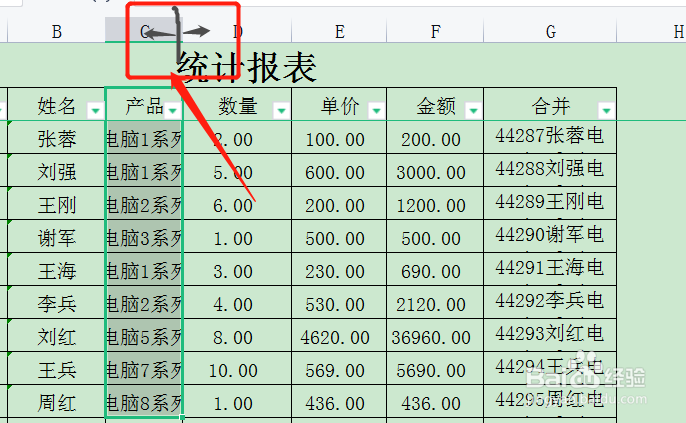Click the 统计报表 title cell
686x423 pixels.
(x=247, y=67)
